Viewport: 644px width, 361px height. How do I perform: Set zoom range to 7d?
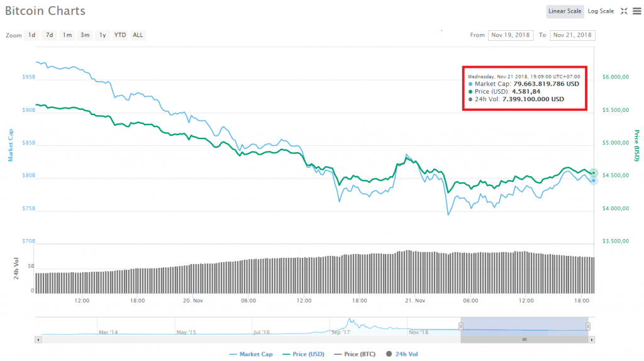point(49,35)
